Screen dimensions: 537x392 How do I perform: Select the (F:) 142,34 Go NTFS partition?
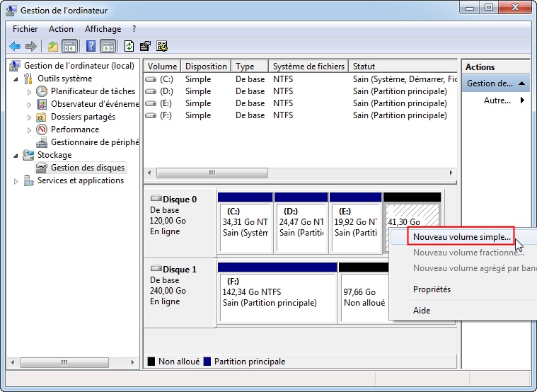(x=277, y=297)
